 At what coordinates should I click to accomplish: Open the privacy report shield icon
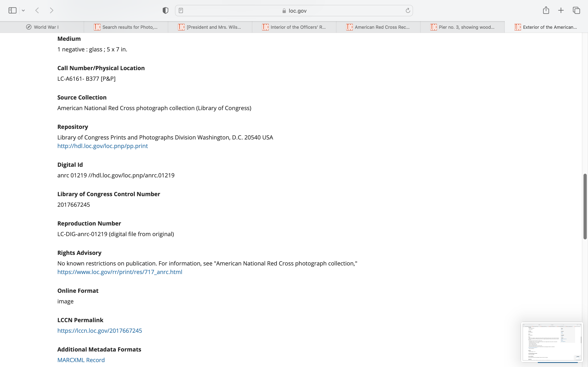[x=165, y=10]
